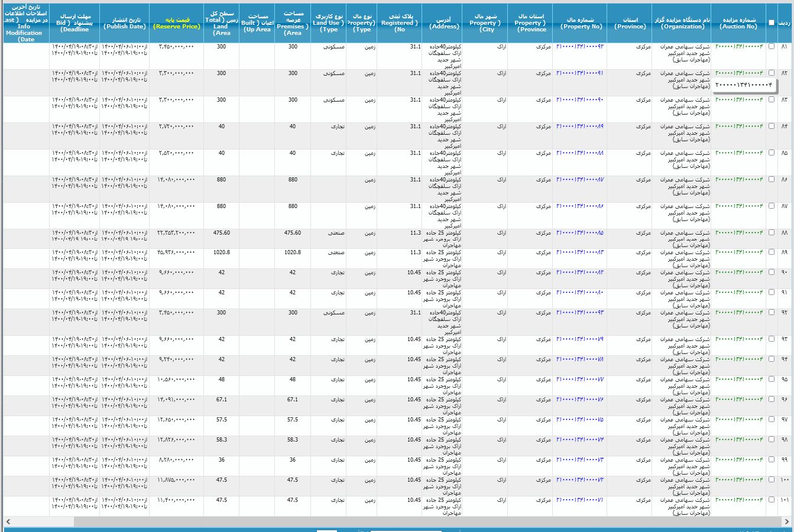The height and width of the screenshot is (532, 794).
Task: Click the auction number link in row 85
Action: (739, 153)
